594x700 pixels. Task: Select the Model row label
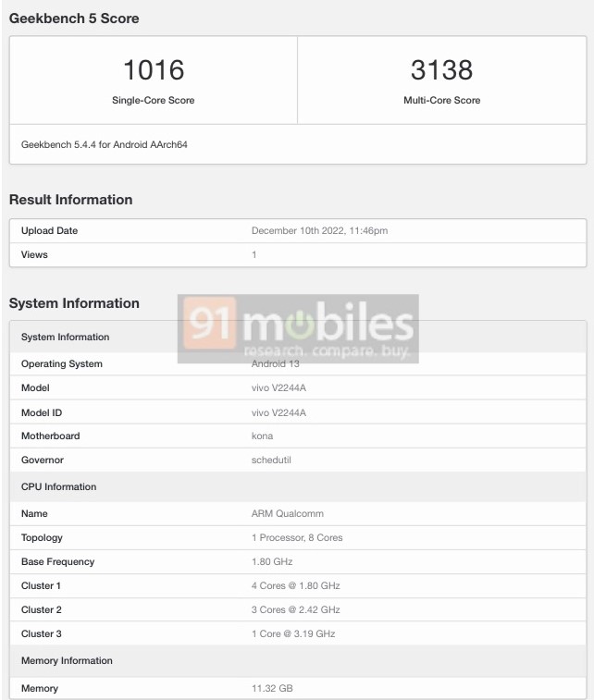tap(35, 388)
